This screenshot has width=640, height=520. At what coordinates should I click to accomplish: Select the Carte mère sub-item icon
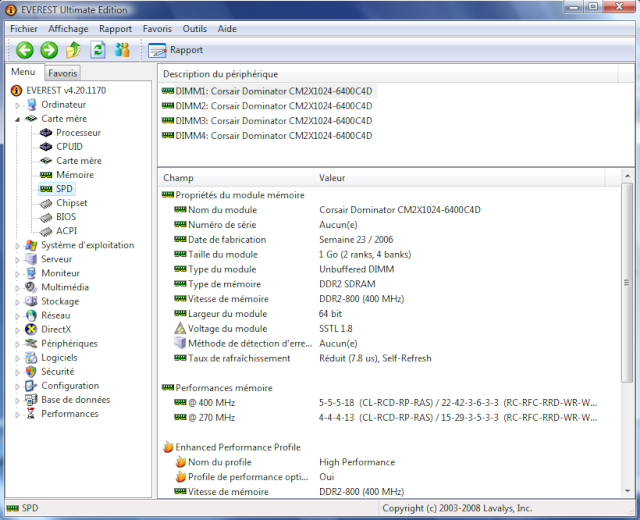coord(46,161)
